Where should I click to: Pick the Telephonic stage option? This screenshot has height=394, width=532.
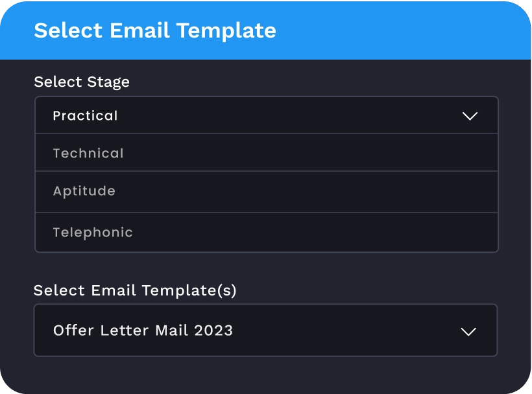coord(93,233)
